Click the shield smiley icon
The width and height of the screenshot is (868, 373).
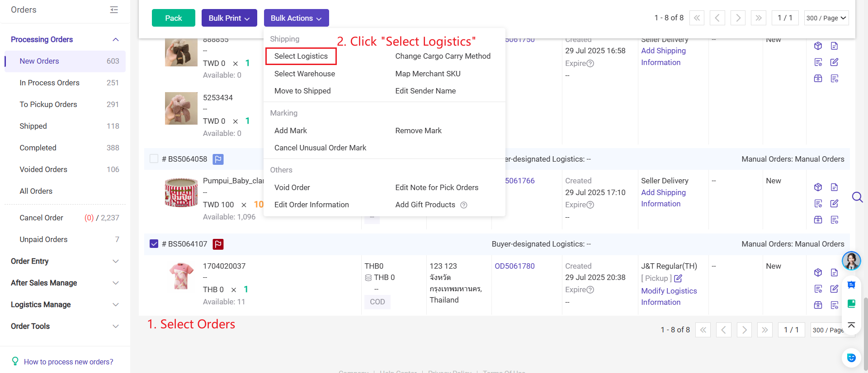851,358
